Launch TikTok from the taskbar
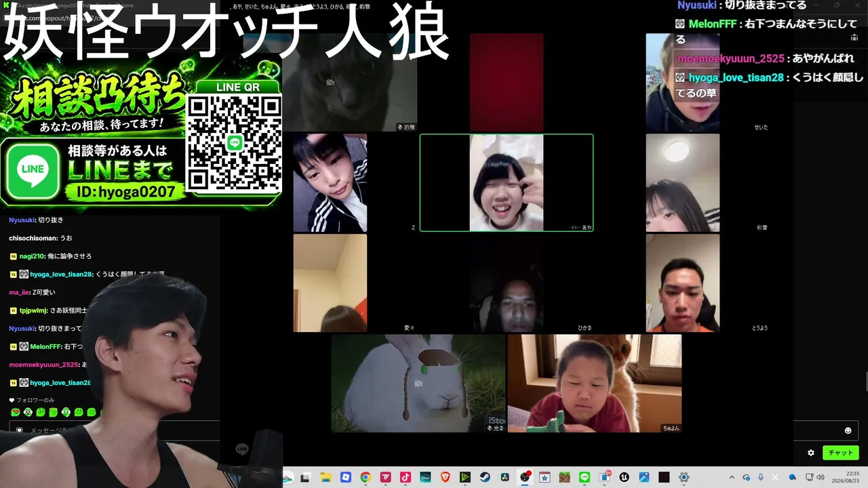Viewport: 868px width, 488px height. 405,477
